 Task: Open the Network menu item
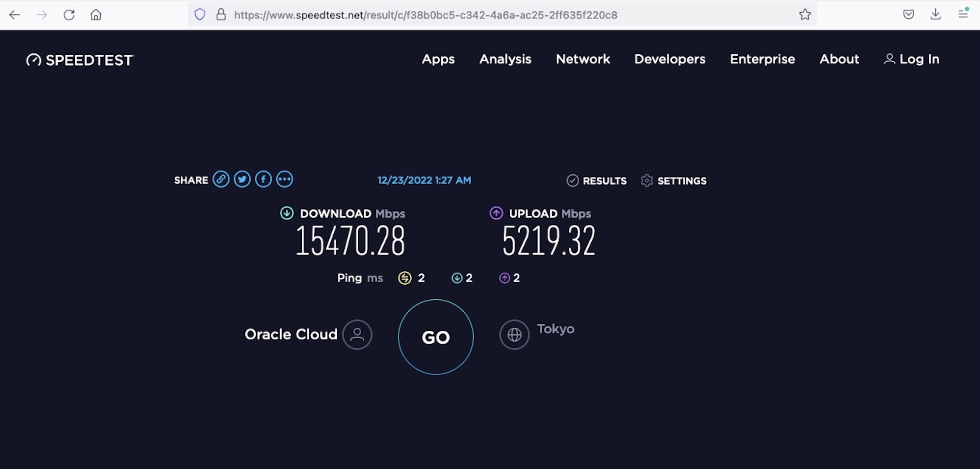pyautogui.click(x=582, y=59)
